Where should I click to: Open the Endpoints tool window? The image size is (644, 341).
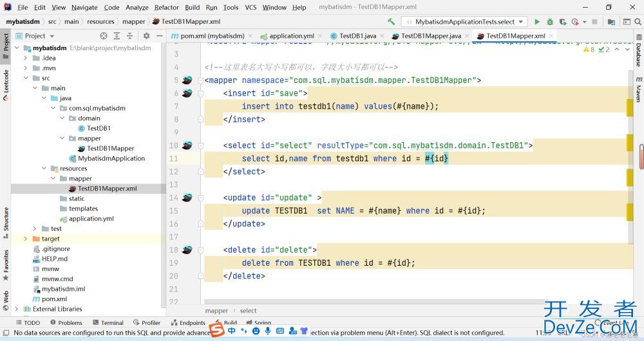189,322
